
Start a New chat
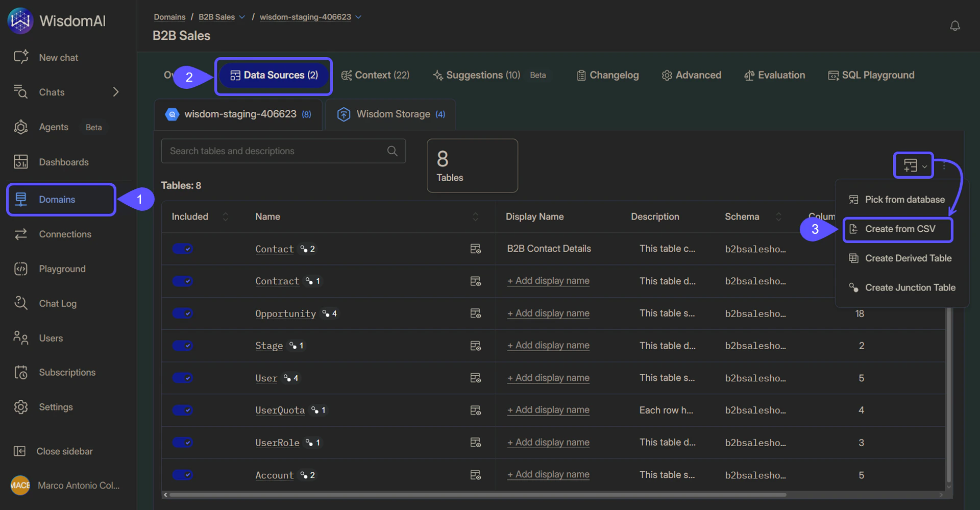[x=46, y=57]
